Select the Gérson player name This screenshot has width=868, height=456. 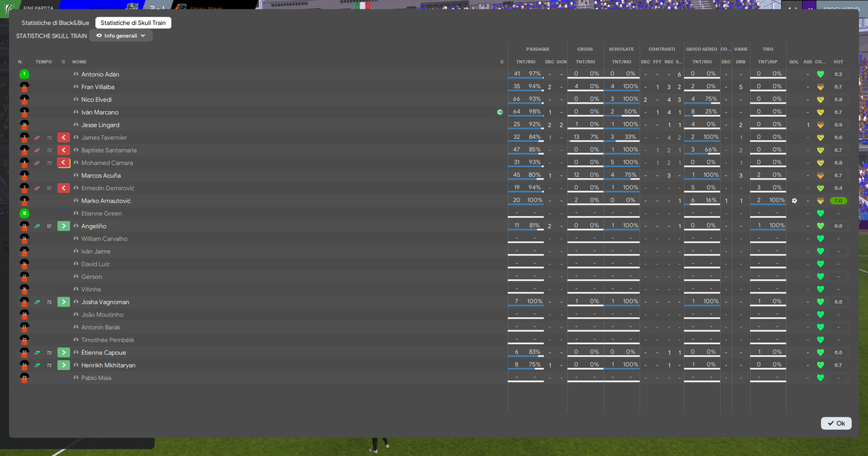92,277
